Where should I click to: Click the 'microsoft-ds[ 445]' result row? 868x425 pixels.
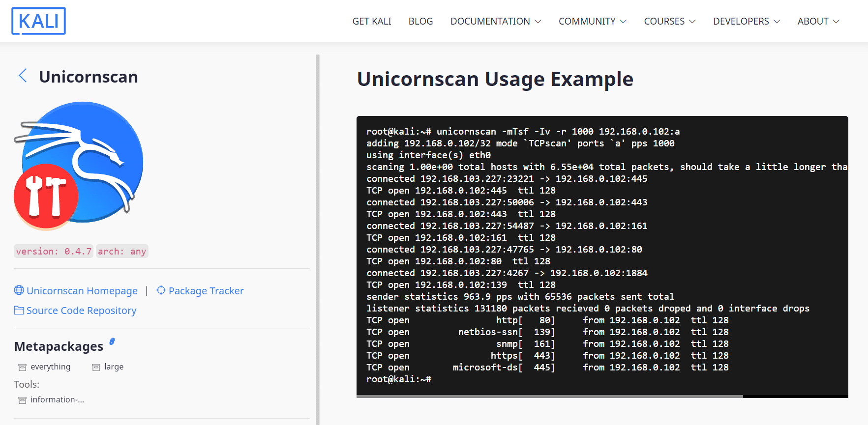(547, 367)
